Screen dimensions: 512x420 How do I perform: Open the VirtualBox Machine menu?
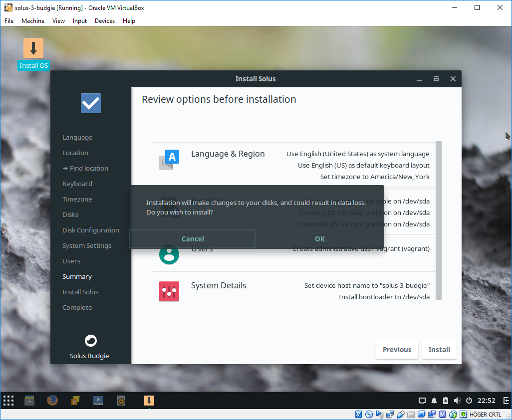[x=33, y=21]
